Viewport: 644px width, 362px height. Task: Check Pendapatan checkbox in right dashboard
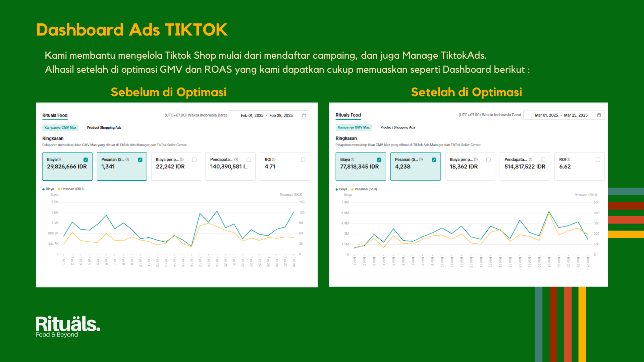point(543,160)
